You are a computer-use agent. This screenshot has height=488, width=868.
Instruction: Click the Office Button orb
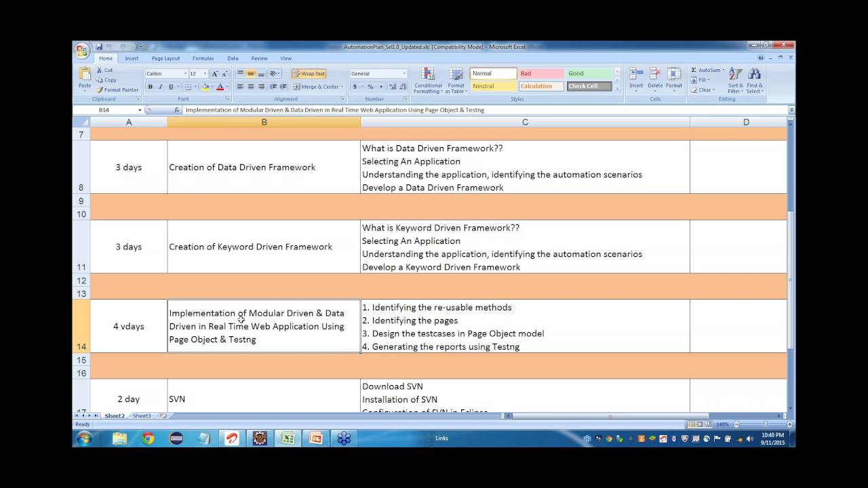tap(82, 52)
